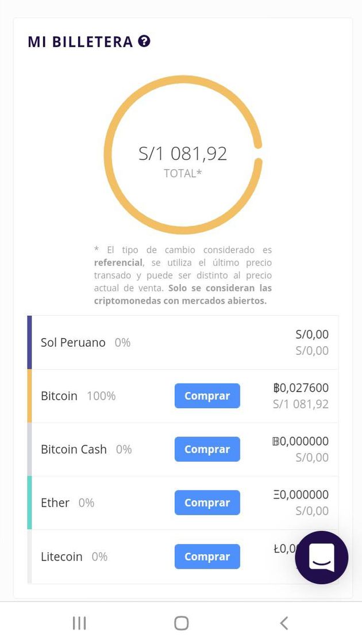Click the Mi Billetera heading
The width and height of the screenshot is (362, 644).
point(80,41)
